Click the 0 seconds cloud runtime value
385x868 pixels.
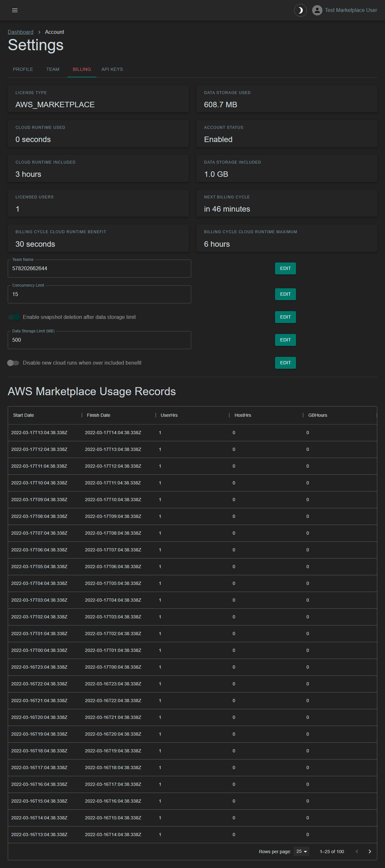(x=33, y=139)
